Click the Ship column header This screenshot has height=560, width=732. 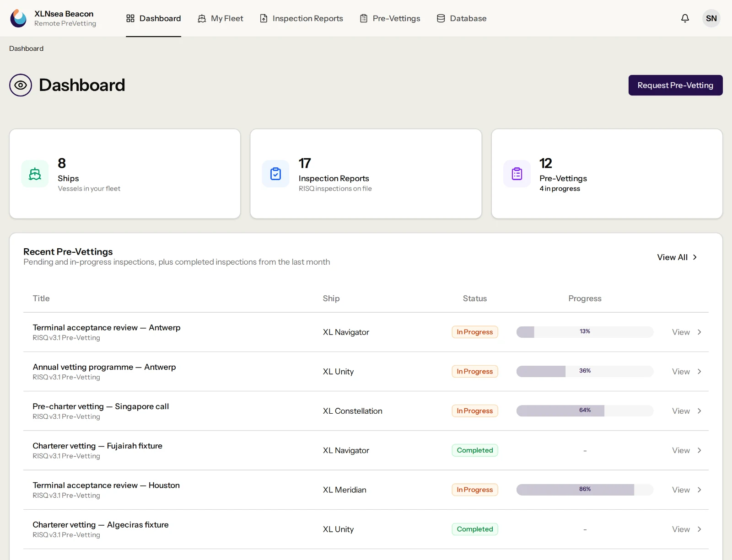[331, 299]
